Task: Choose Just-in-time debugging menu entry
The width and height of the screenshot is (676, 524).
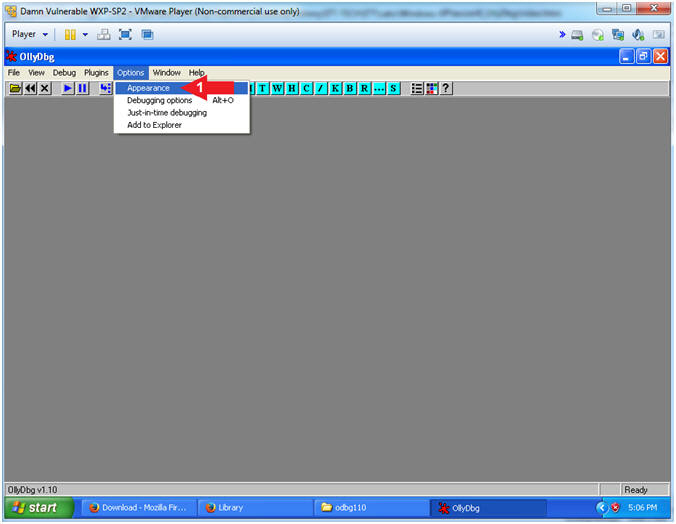Action: (x=182, y=113)
